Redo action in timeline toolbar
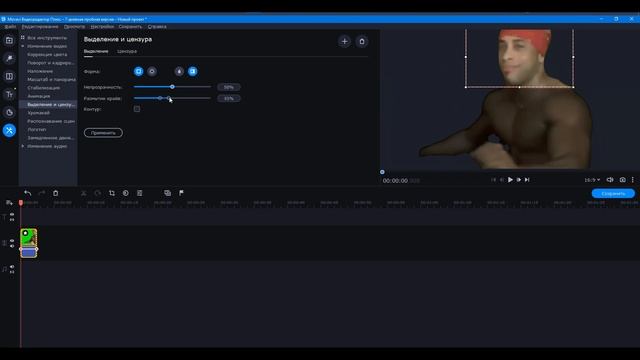The image size is (640, 360). [x=41, y=193]
